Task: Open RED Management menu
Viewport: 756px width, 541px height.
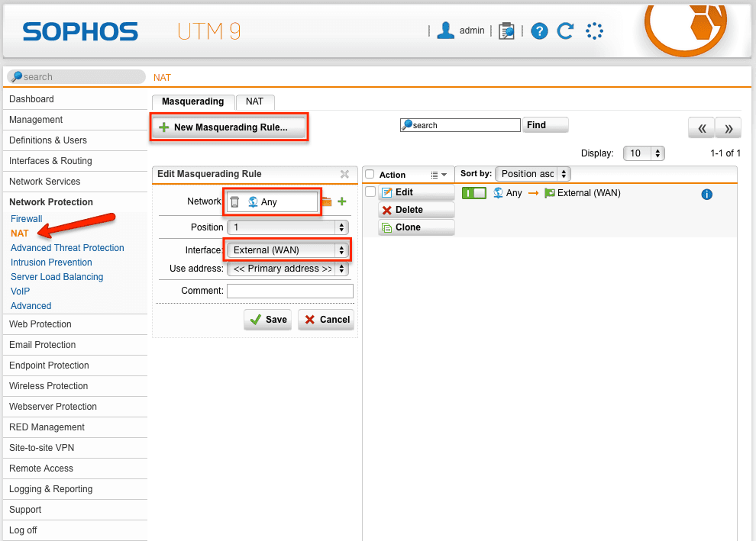Action: pos(75,427)
